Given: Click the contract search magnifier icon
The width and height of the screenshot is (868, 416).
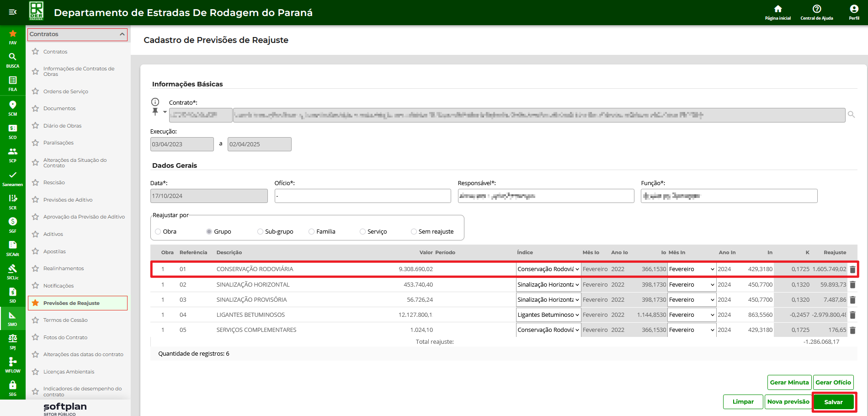Looking at the screenshot, I should pyautogui.click(x=851, y=115).
